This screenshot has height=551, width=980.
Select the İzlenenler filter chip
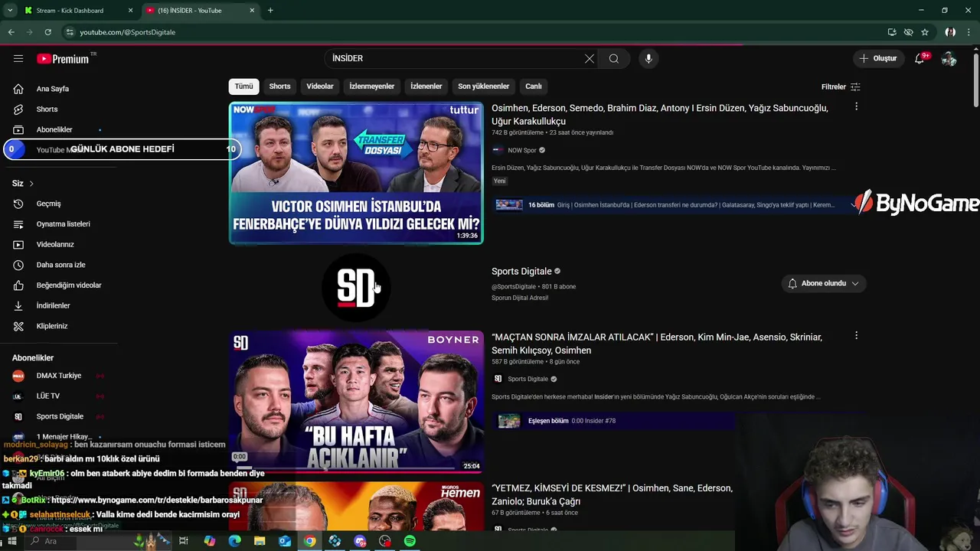(426, 86)
